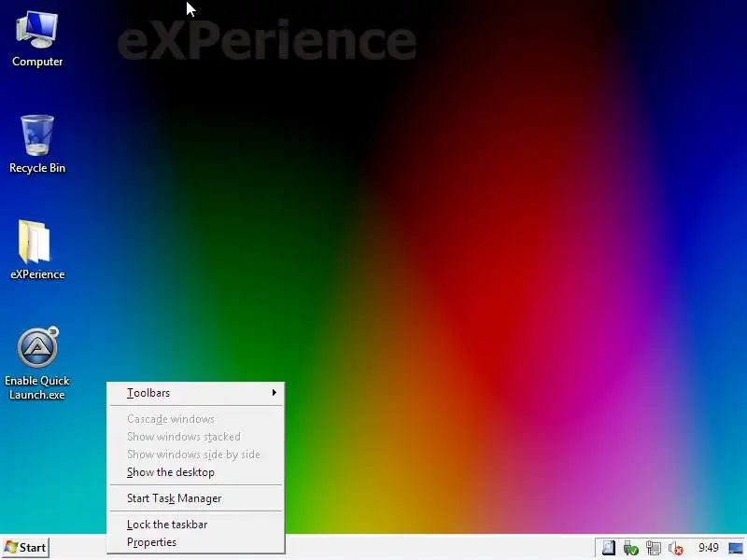Click the user document tray icon
This screenshot has width=747, height=560.
point(609,548)
